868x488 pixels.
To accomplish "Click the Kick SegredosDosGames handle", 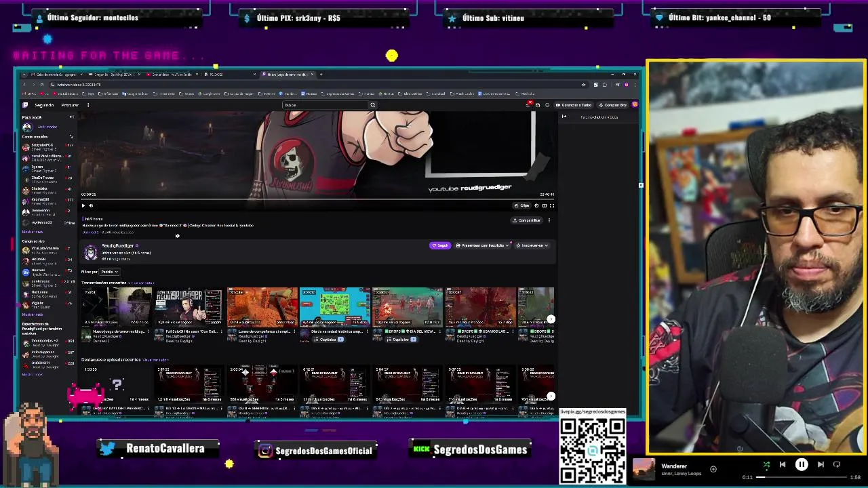I will [480, 449].
